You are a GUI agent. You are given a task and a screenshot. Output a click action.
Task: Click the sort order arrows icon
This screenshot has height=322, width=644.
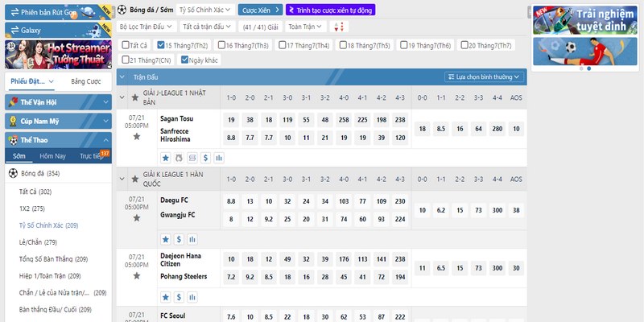(x=339, y=27)
